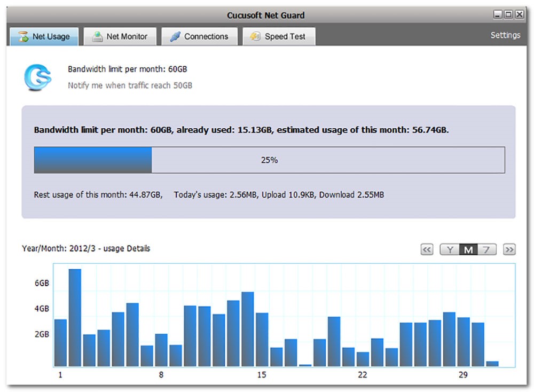
Task: Click the tallest bar on day 2
Action: (75, 318)
